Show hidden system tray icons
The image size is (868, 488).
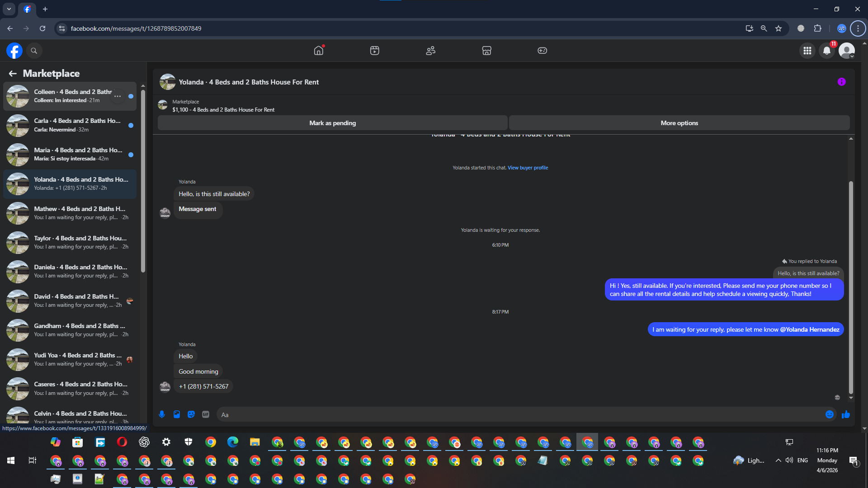point(778,460)
